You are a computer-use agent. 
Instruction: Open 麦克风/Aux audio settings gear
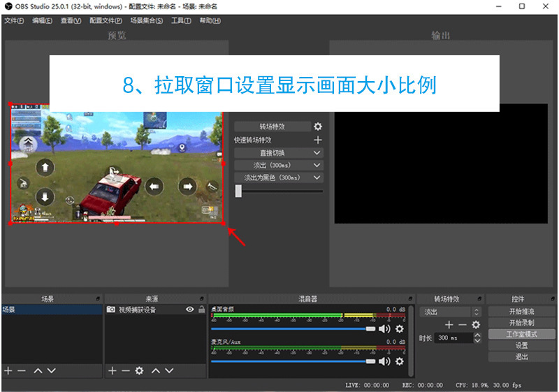point(400,361)
